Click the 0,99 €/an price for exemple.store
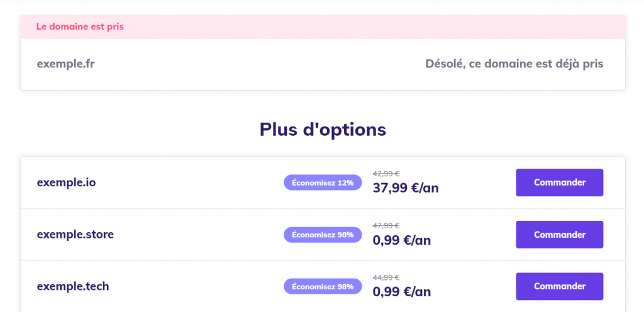The image size is (644, 312). click(402, 240)
